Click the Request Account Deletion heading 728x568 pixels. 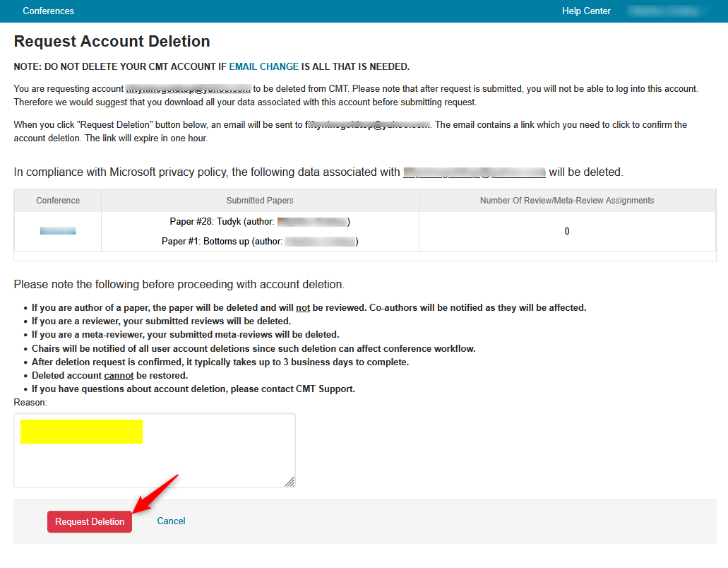point(112,42)
